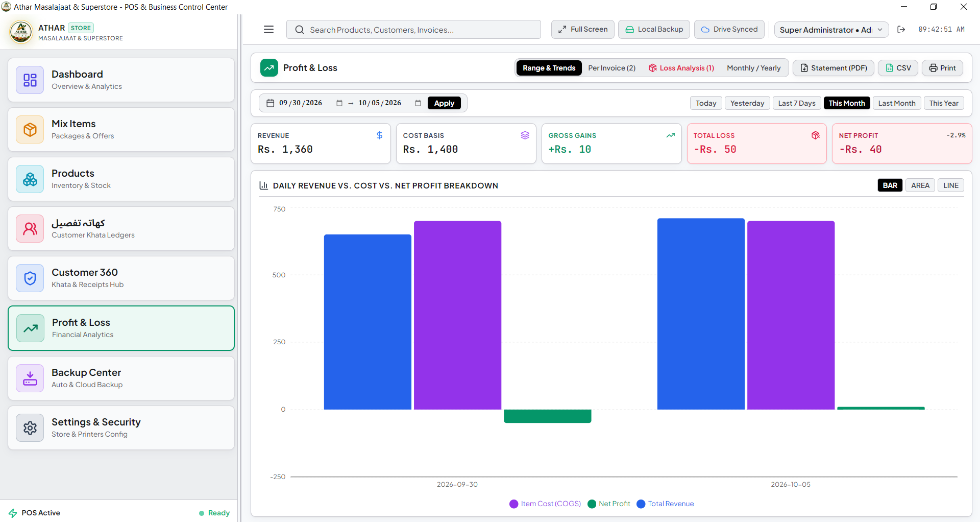Viewport: 980px width, 522px height.
Task: Open the Super Administrator user dropdown
Action: point(831,30)
